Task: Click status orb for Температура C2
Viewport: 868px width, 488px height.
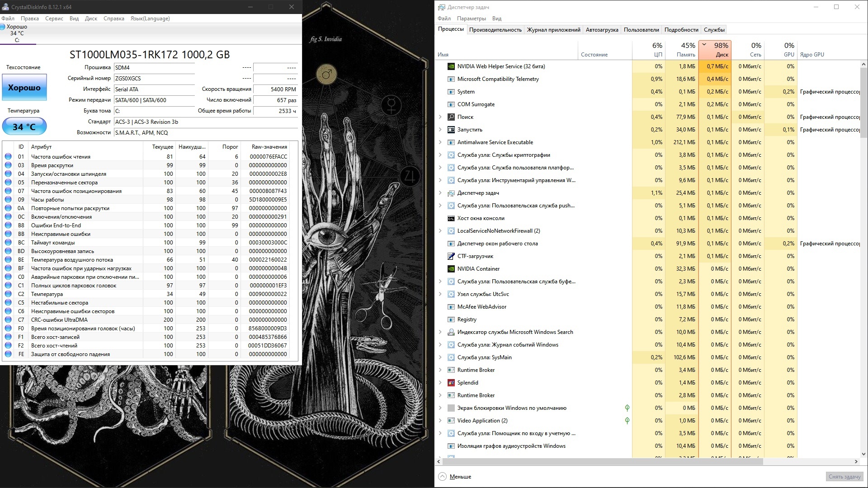Action: [x=8, y=294]
